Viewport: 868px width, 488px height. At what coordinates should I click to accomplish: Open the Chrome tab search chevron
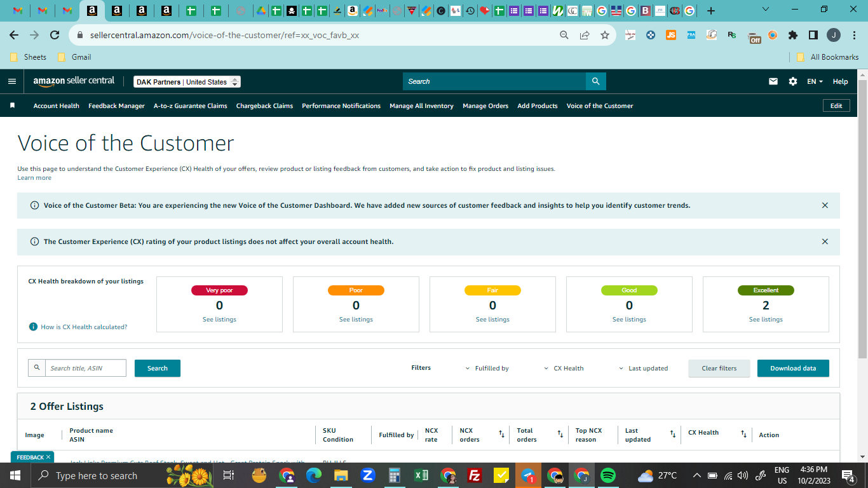point(765,10)
